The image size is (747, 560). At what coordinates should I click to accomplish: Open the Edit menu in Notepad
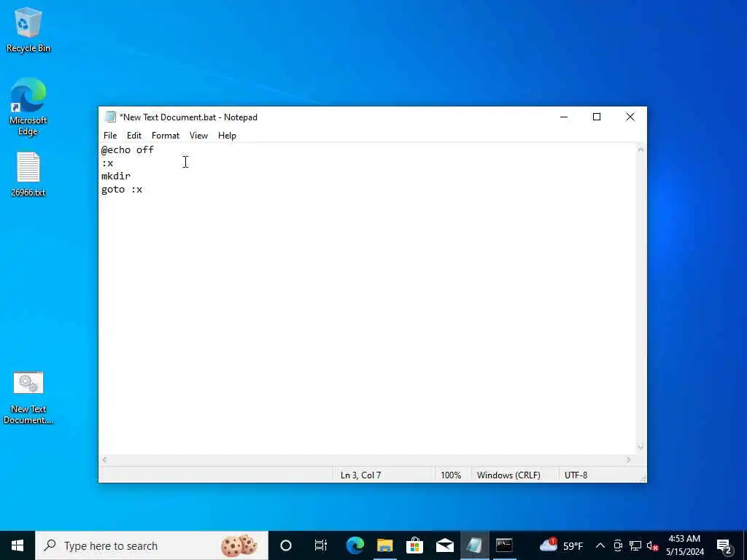[134, 136]
